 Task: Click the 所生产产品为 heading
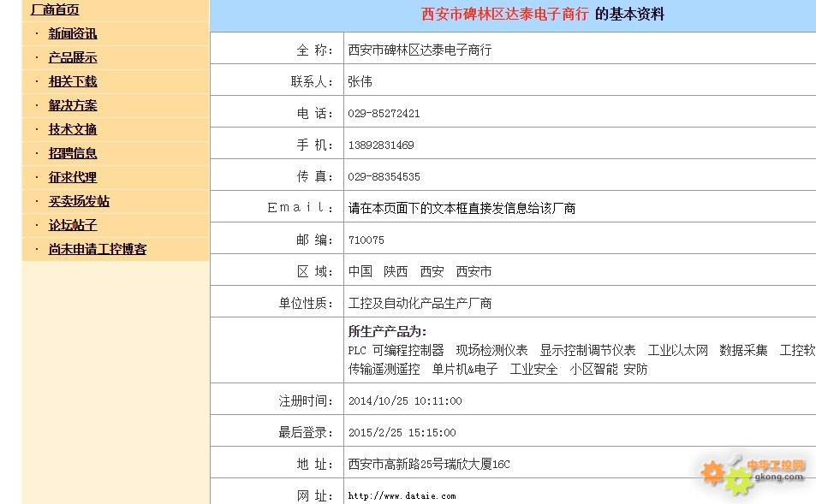coord(387,331)
